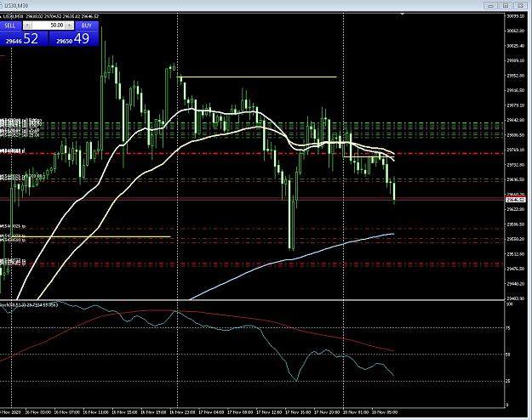Click the 25 level on stochastic scale
The image size is (532, 420).
click(x=508, y=382)
